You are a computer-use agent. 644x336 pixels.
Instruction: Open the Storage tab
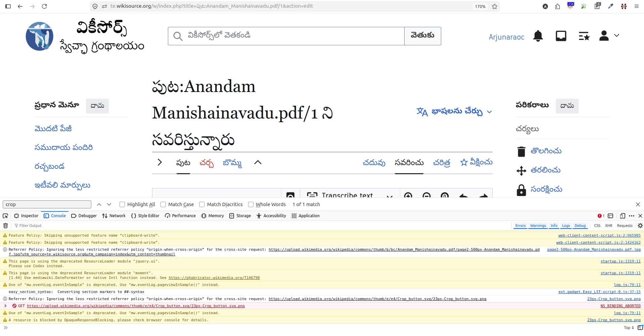click(240, 216)
